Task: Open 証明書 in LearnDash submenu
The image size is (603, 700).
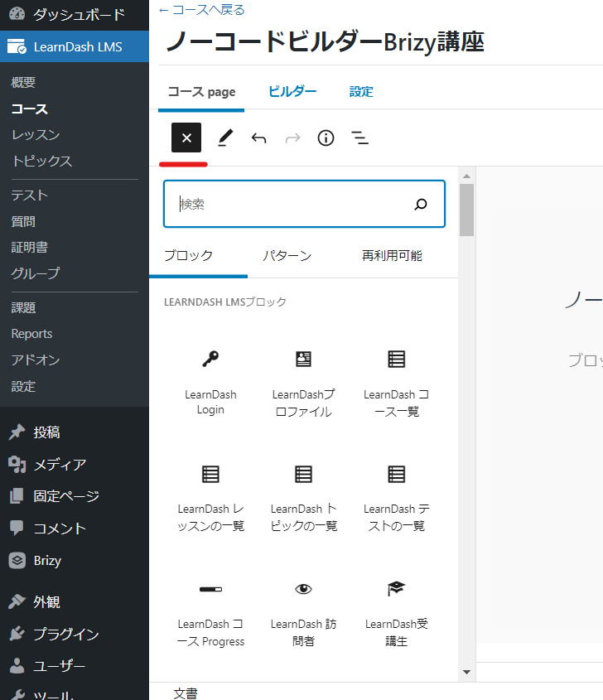Action: [x=30, y=248]
